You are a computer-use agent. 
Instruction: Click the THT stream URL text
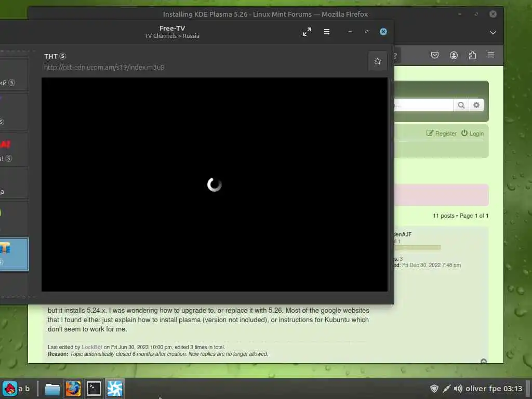[x=104, y=67]
